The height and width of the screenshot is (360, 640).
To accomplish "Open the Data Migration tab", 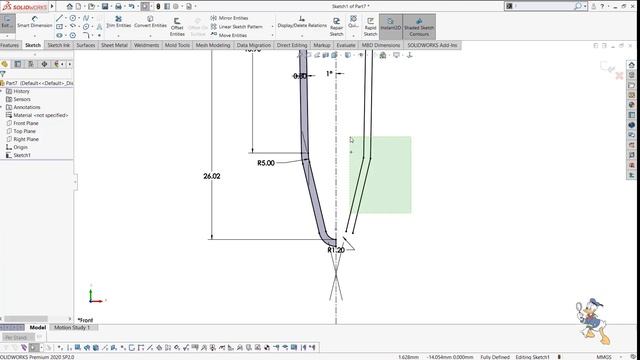I will [x=253, y=45].
